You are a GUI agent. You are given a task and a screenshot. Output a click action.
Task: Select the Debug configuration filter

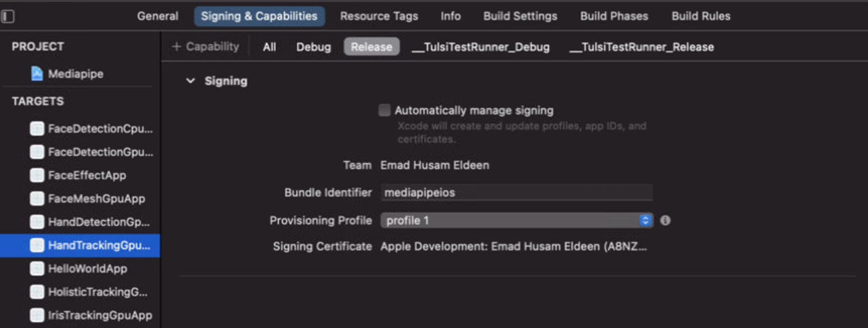point(314,47)
